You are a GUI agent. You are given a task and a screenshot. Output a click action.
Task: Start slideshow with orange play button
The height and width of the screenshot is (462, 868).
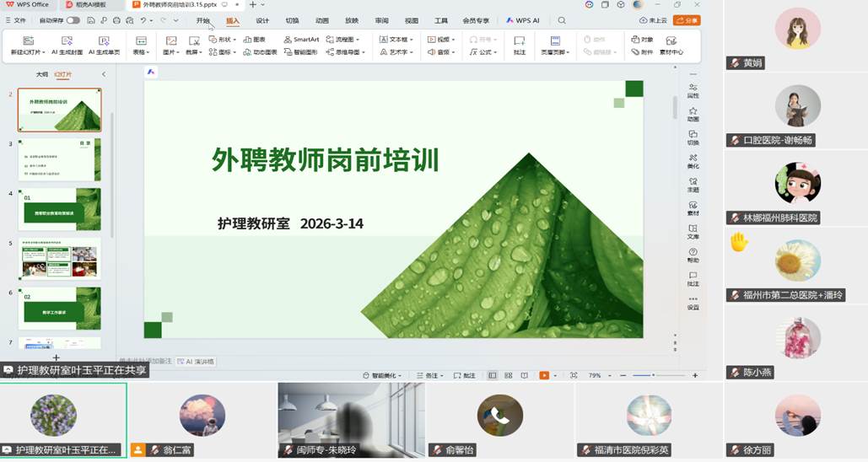544,375
